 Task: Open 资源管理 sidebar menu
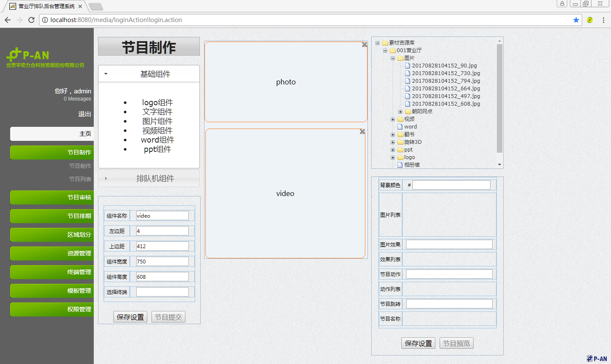click(52, 253)
